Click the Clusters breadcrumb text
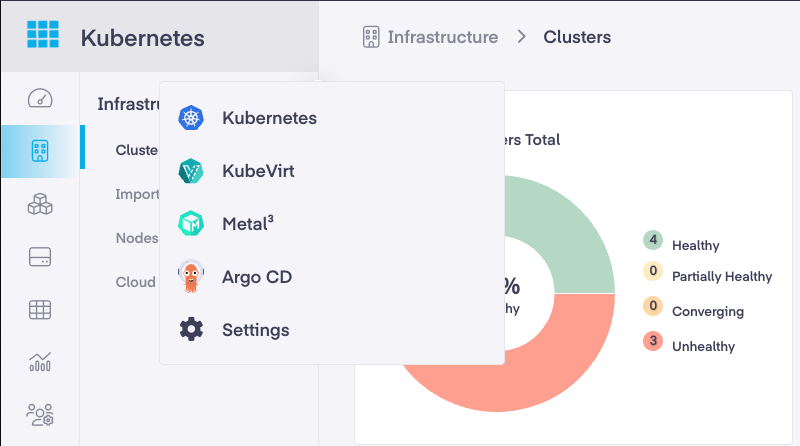 577,37
